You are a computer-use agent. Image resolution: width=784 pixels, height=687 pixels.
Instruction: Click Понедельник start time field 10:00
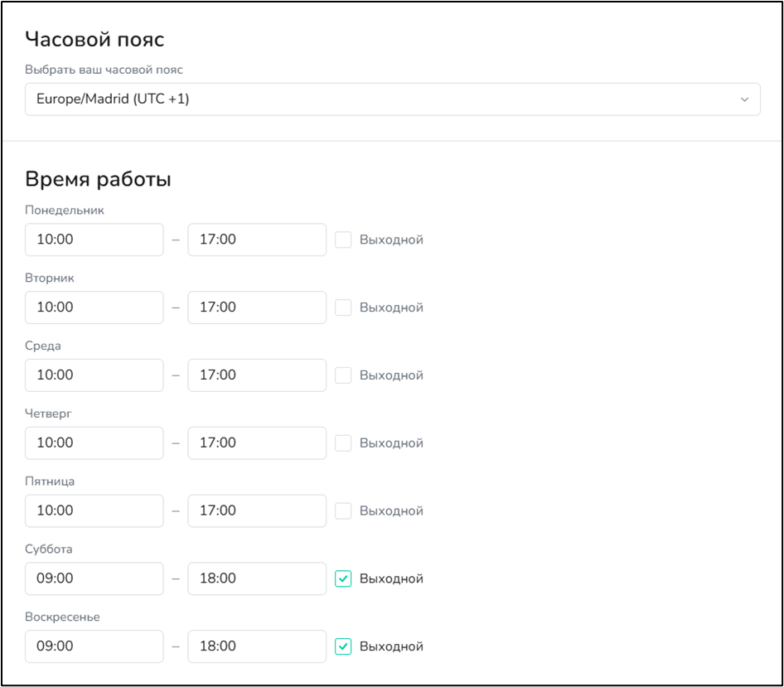(94, 239)
